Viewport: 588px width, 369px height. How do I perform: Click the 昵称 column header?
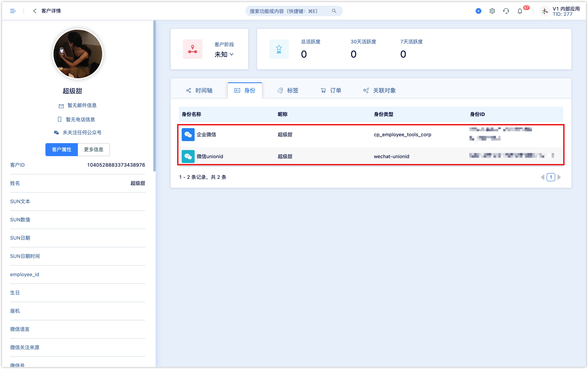282,114
